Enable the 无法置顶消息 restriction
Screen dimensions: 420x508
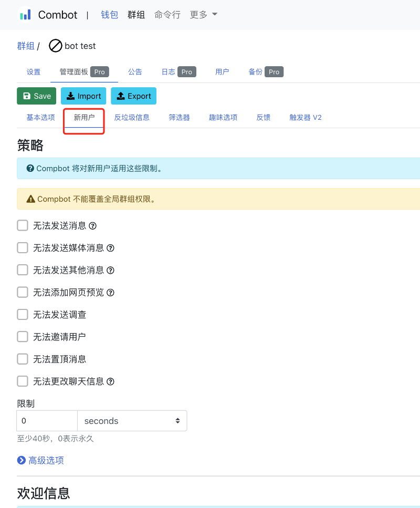[22, 359]
